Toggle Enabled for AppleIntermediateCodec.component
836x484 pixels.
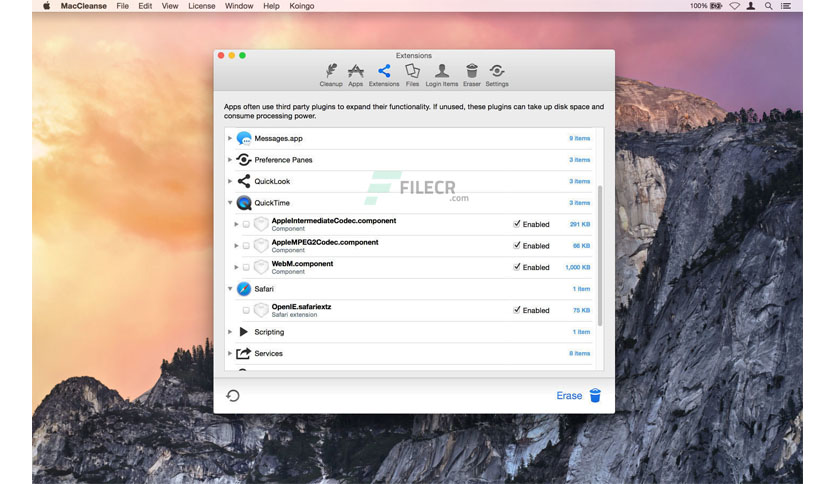[517, 224]
